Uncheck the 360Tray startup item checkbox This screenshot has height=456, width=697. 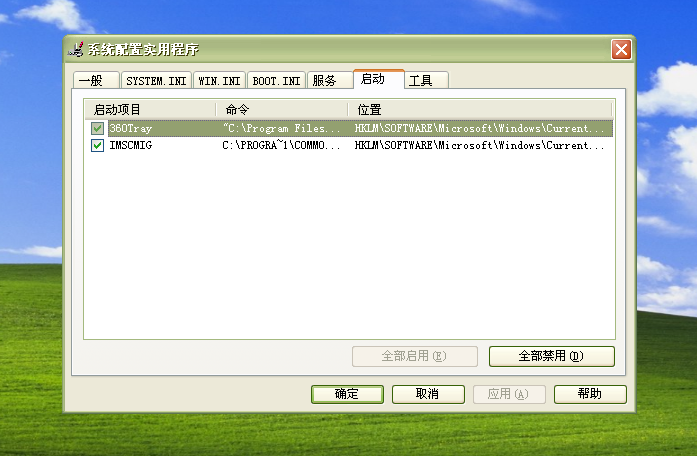(x=97, y=128)
